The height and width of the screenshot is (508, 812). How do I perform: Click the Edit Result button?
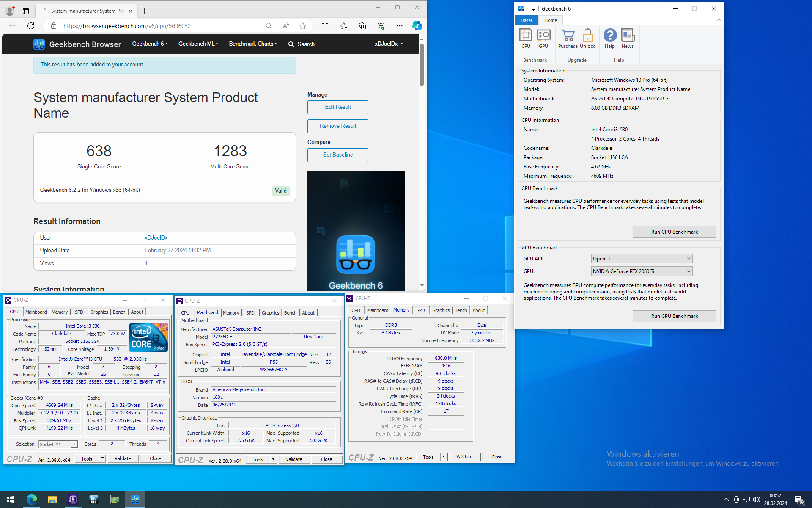tap(338, 107)
